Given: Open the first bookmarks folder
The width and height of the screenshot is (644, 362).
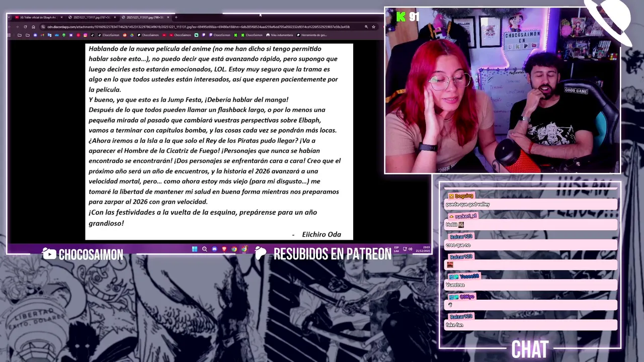Looking at the screenshot, I should [20, 35].
